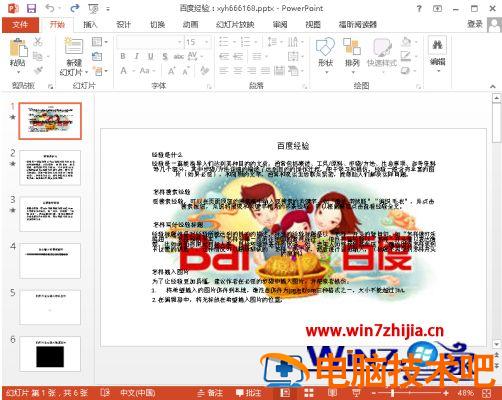Screen dimensions: 502x400
Task: Click the Cut scissors icon
Action: [x=38, y=42]
